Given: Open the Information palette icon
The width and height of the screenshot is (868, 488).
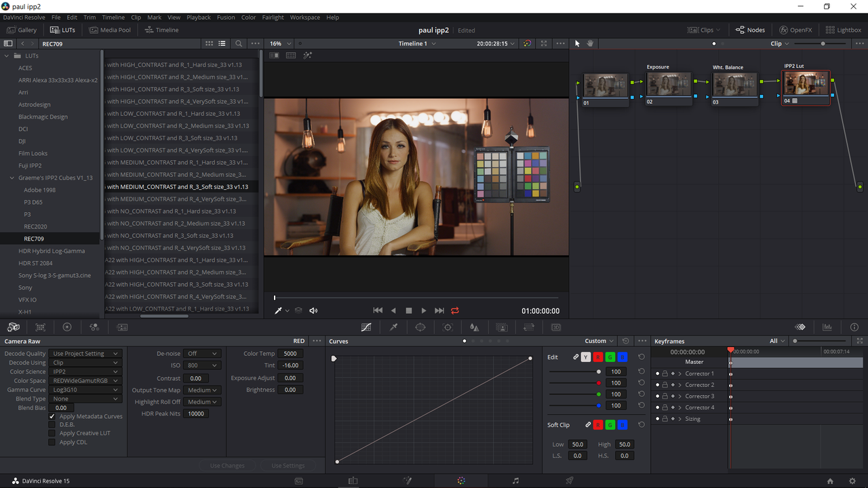Looking at the screenshot, I should 854,327.
